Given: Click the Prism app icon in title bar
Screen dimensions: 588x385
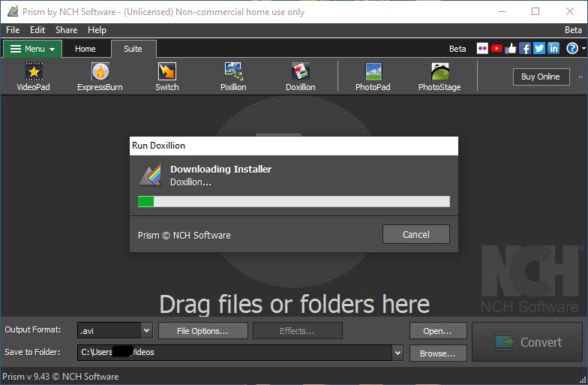Looking at the screenshot, I should [x=13, y=11].
